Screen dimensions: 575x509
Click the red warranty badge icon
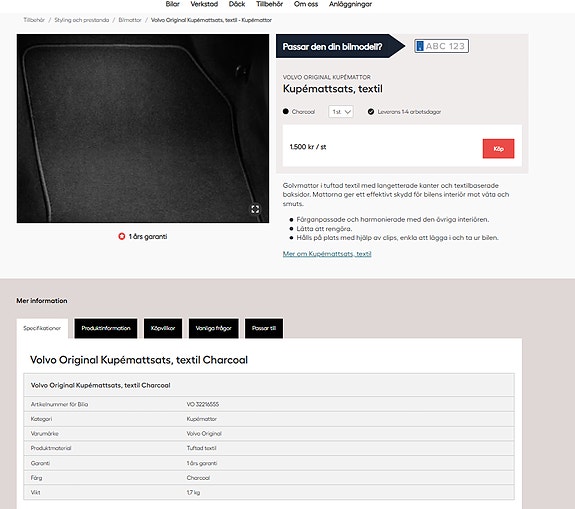(x=122, y=237)
